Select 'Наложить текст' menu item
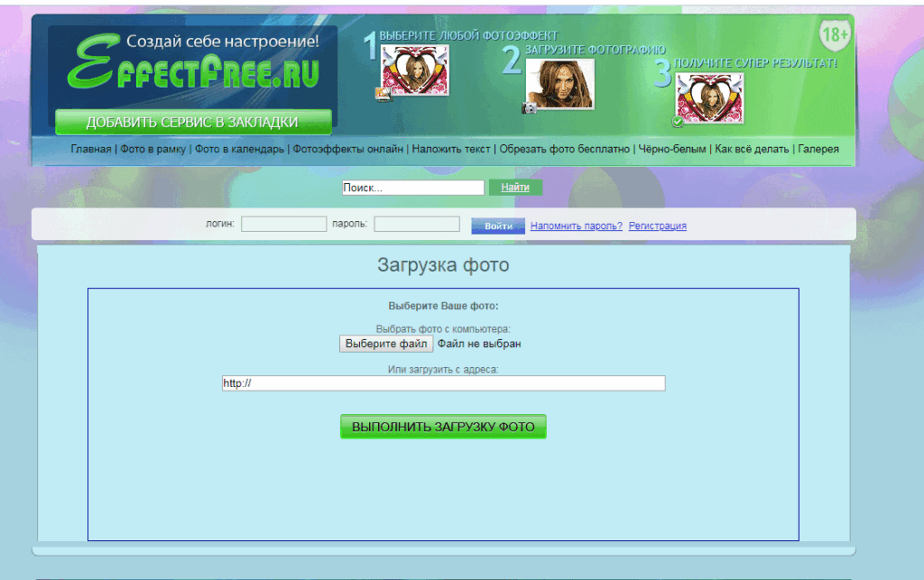Image resolution: width=924 pixels, height=580 pixels. point(451,149)
